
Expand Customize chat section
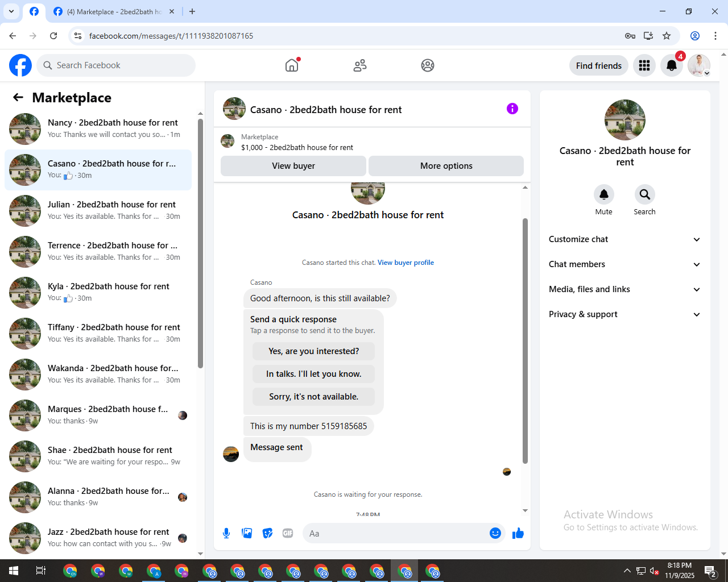(x=624, y=239)
